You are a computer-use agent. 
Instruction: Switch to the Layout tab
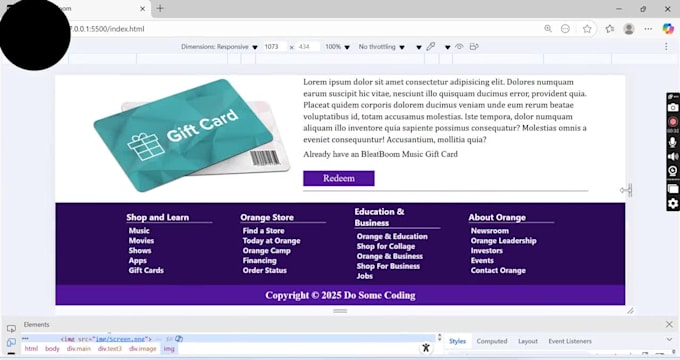click(x=528, y=341)
